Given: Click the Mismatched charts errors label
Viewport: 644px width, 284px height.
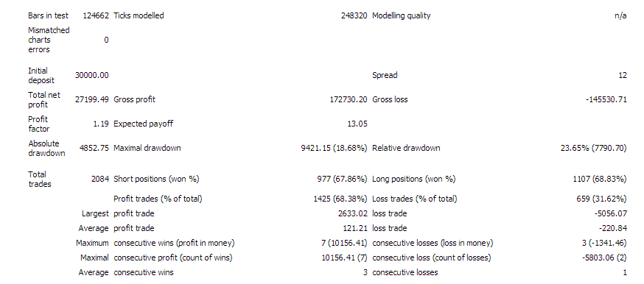Looking at the screenshot, I should pyautogui.click(x=49, y=40).
